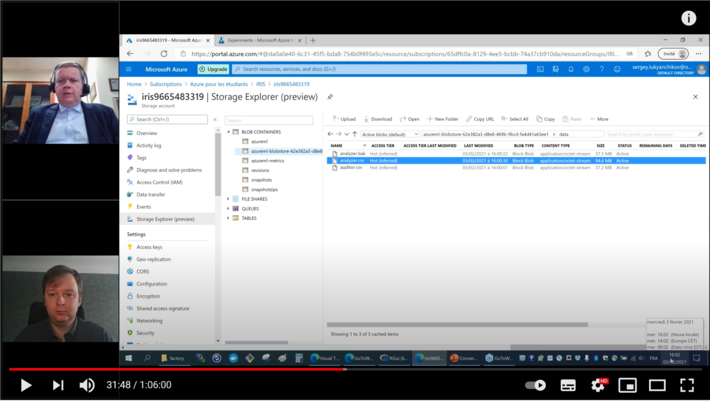Open the Azure portal hamburger menu
The image size is (710, 401).
pyautogui.click(x=129, y=69)
